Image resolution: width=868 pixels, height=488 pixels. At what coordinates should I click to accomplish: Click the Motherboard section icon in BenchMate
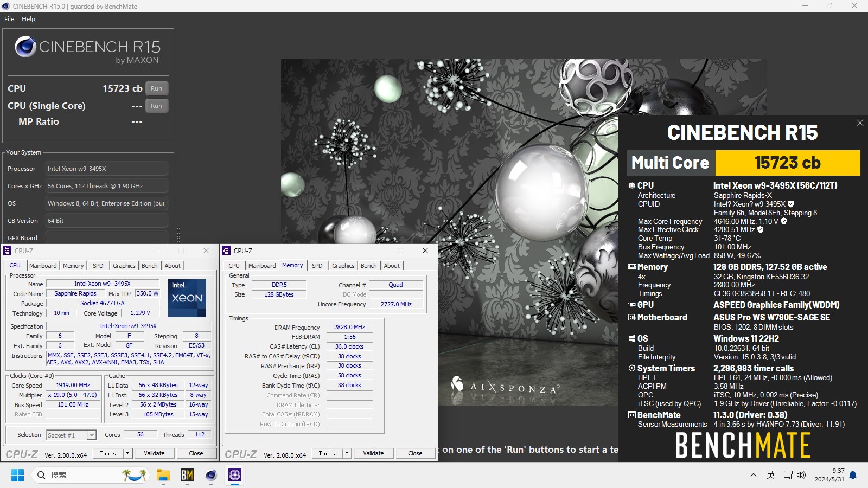point(632,317)
